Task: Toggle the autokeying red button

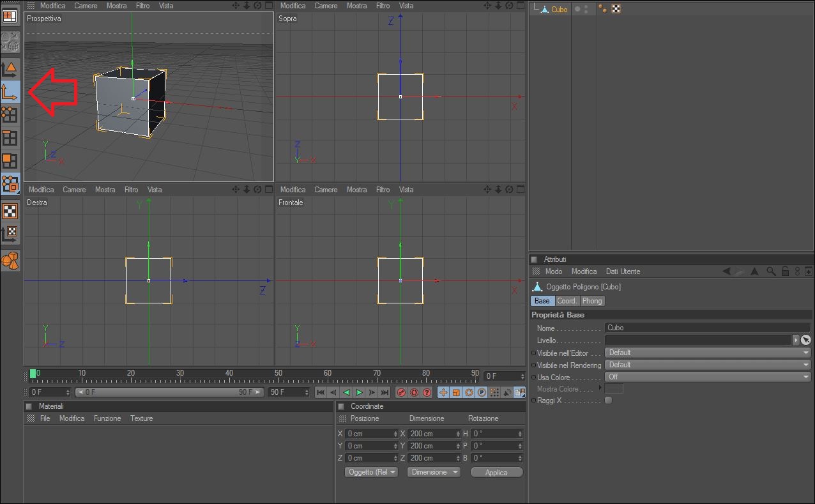Action: pyautogui.click(x=414, y=392)
